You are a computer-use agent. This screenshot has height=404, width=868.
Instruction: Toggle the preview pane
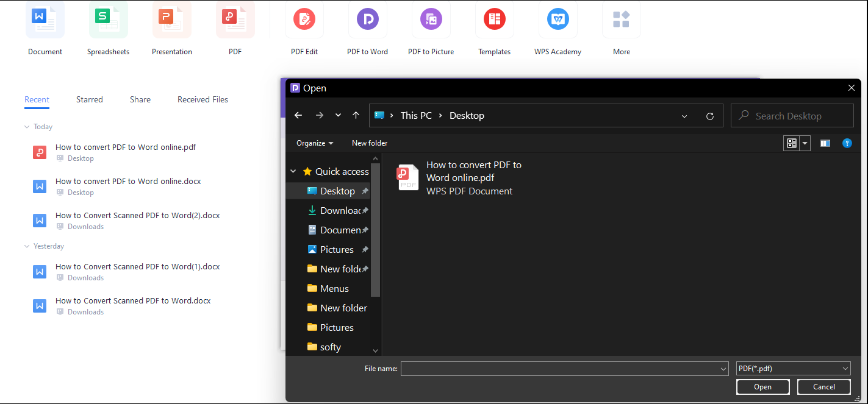(x=825, y=143)
